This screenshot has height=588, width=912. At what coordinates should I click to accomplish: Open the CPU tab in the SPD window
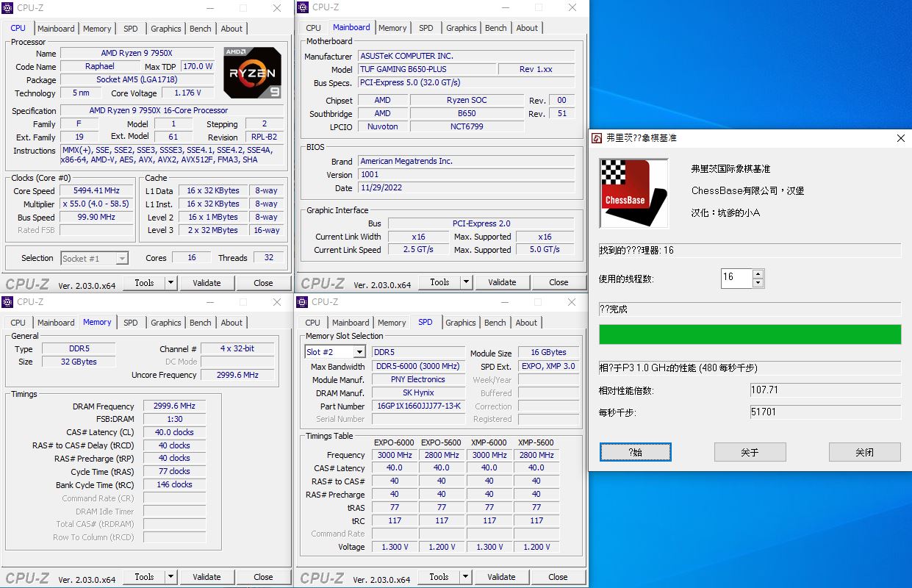click(313, 323)
